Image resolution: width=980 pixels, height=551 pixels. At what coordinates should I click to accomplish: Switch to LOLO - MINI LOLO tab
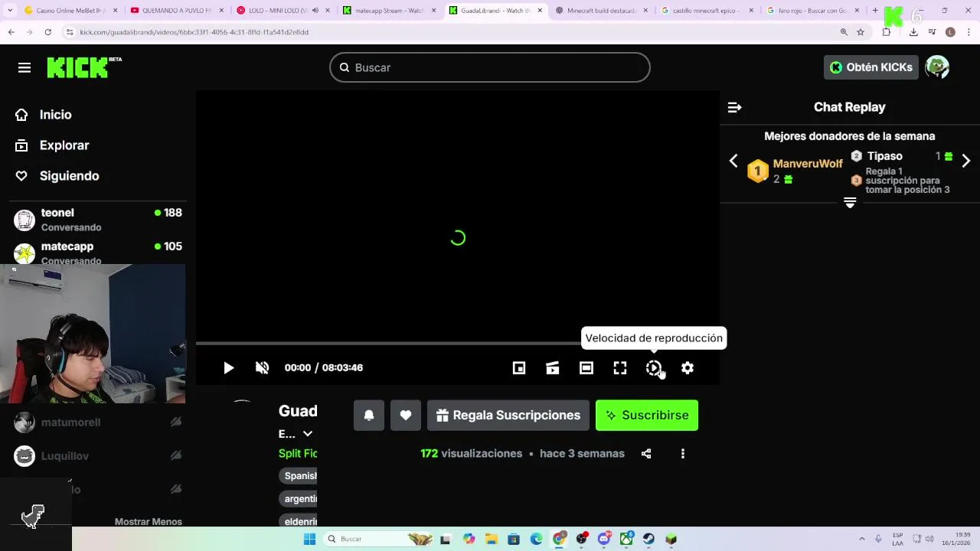tap(282, 11)
